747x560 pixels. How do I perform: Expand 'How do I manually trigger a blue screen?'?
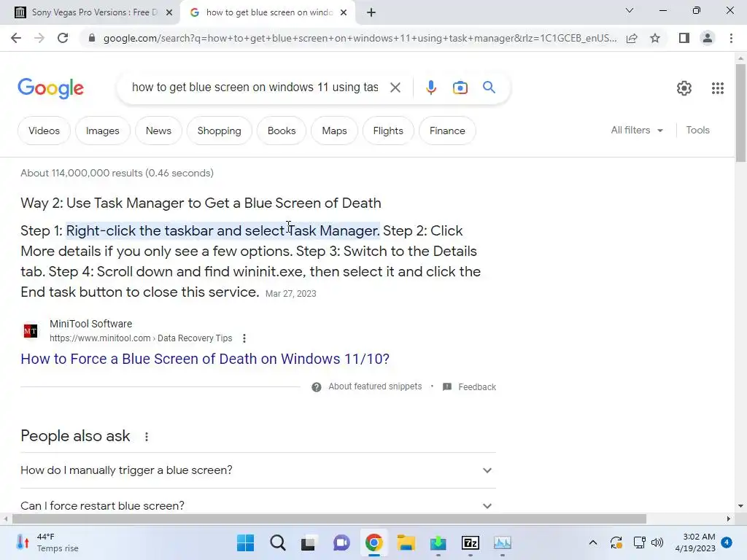click(x=258, y=470)
